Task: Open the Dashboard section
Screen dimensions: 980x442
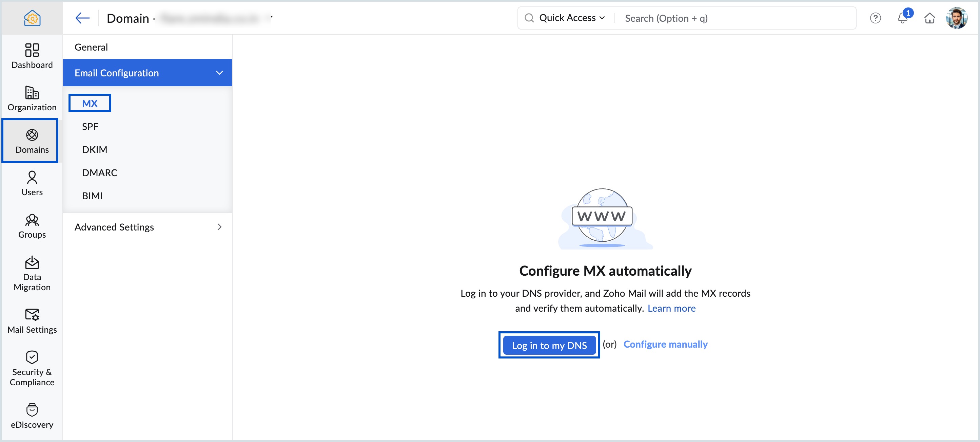Action: point(32,56)
